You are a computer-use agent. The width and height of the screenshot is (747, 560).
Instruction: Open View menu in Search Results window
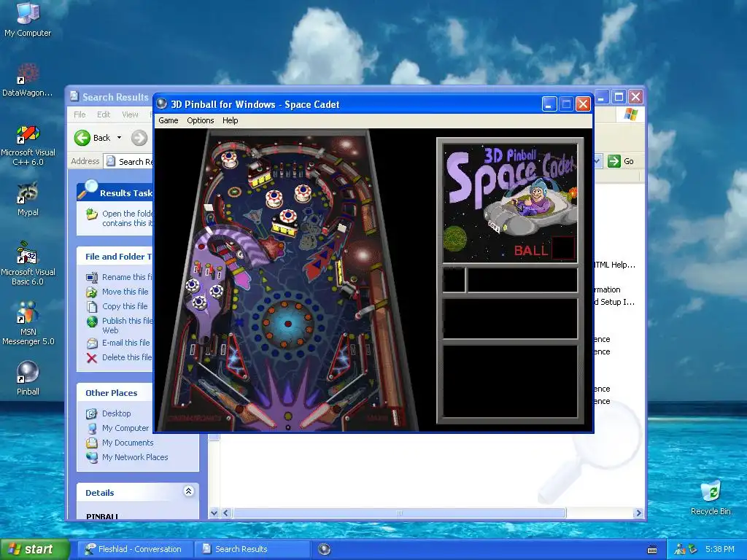coord(130,114)
